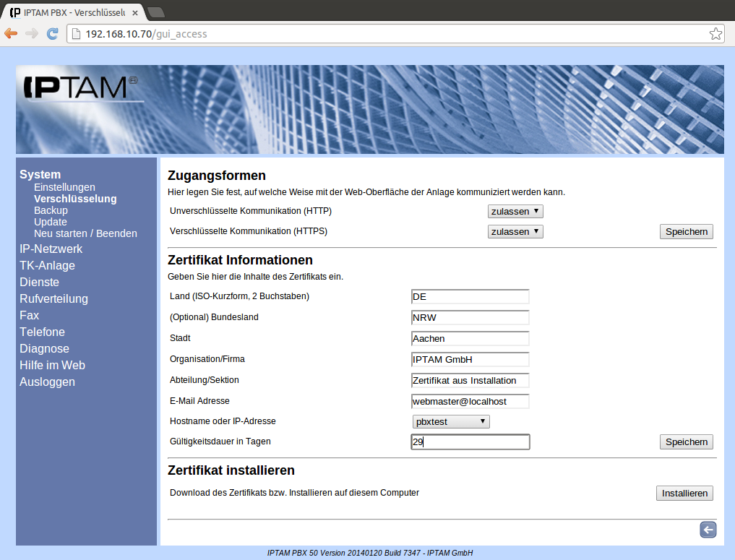Close the IPTAM PBX browser tab
735x560 pixels.
(134, 12)
